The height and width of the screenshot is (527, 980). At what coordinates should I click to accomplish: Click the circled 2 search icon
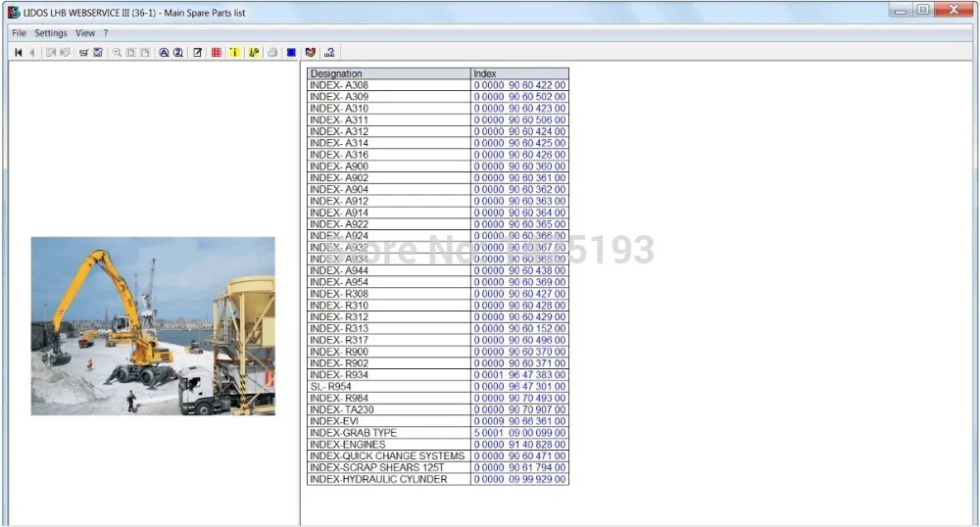[x=178, y=53]
